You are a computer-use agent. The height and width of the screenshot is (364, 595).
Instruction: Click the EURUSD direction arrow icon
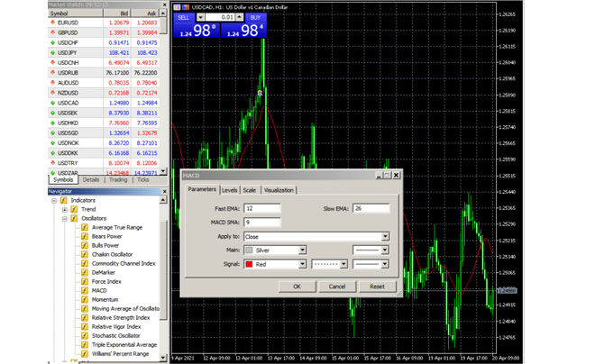tap(53, 23)
